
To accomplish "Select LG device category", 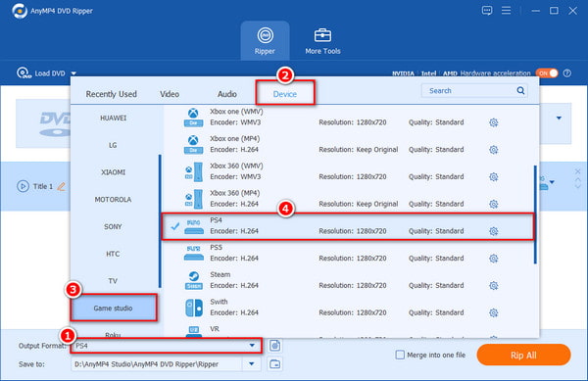I will (114, 145).
